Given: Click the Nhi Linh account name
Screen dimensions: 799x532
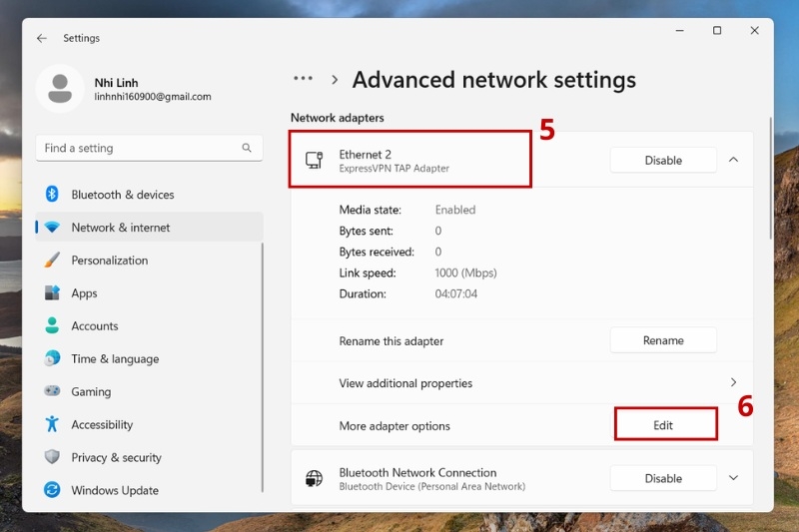Looking at the screenshot, I should tap(116, 83).
